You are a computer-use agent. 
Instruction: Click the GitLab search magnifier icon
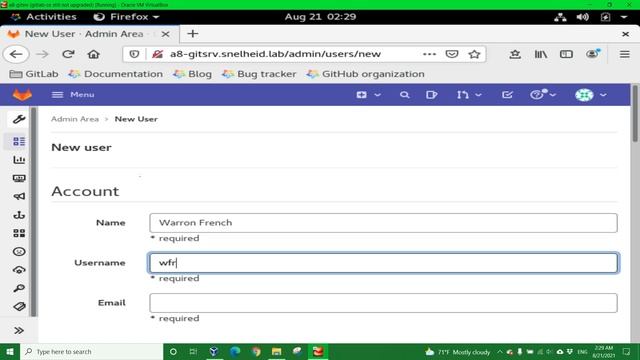click(404, 95)
